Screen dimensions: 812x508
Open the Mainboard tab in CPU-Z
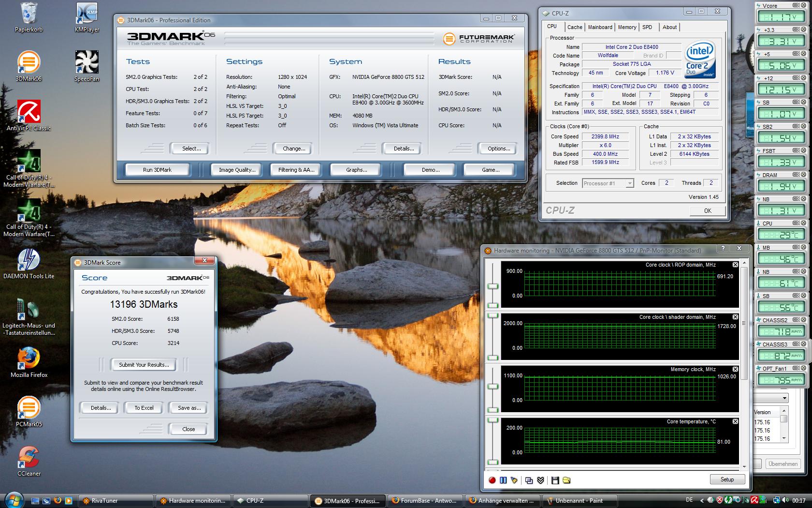coord(600,27)
